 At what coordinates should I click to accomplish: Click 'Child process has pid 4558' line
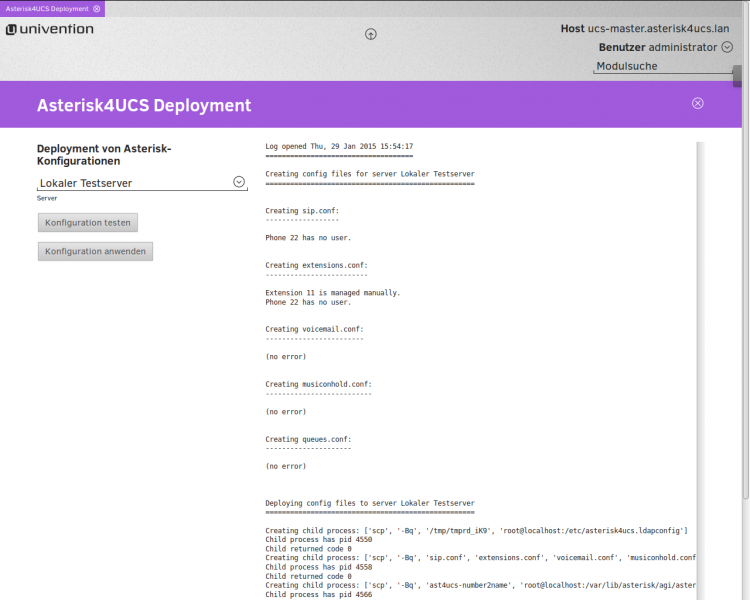[319, 567]
